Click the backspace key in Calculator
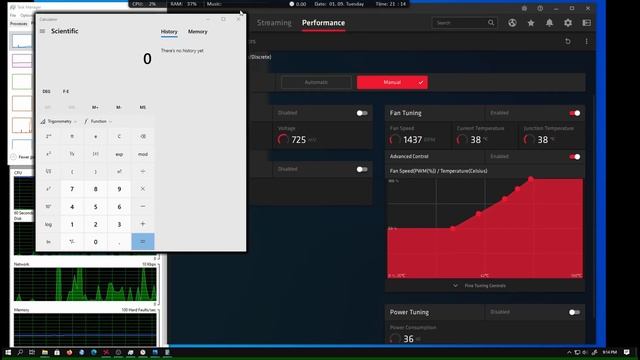This screenshot has height=360, width=640. pos(143,136)
